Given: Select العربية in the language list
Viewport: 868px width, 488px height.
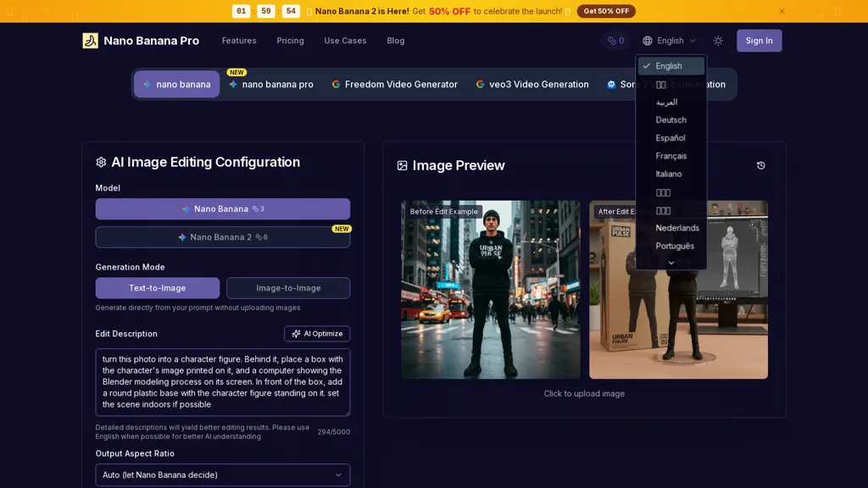Looking at the screenshot, I should click(x=671, y=103).
